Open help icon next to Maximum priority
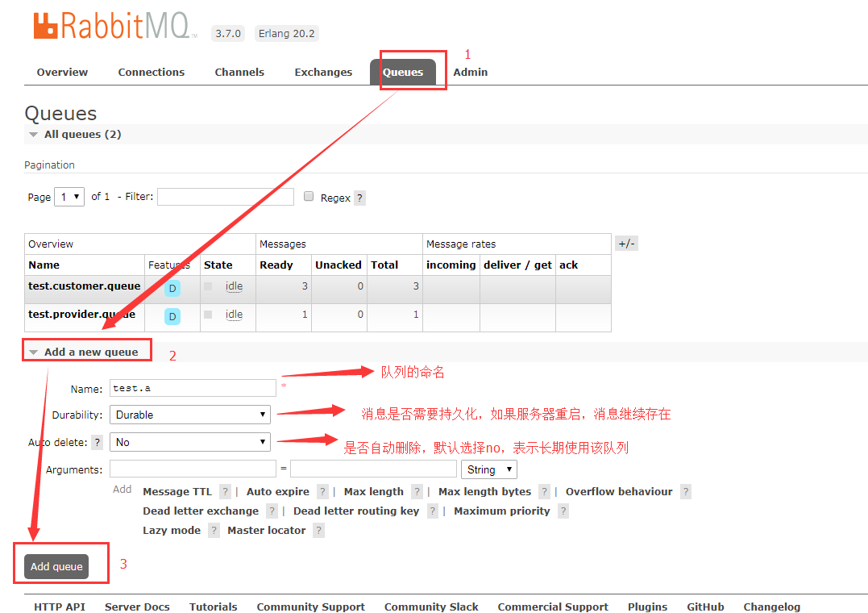 [563, 511]
